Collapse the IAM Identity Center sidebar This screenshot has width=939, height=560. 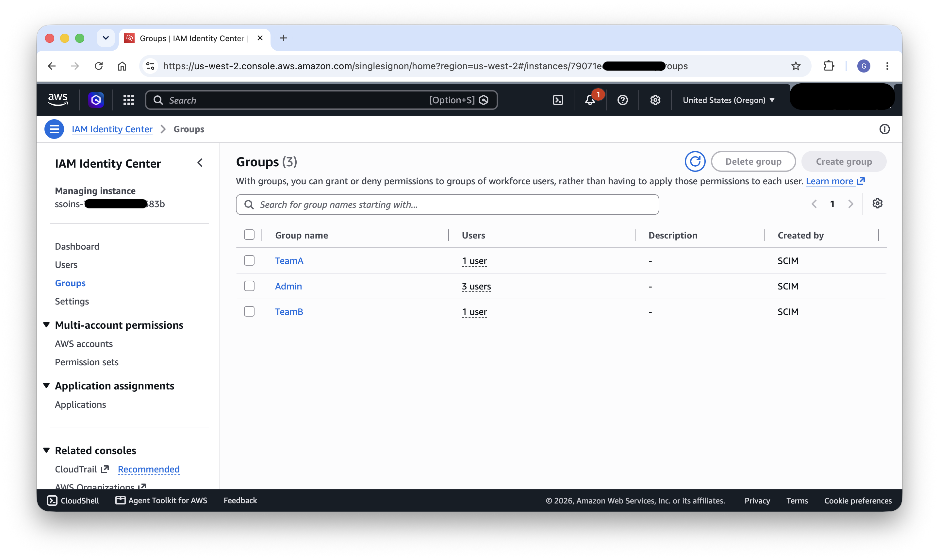coord(200,163)
